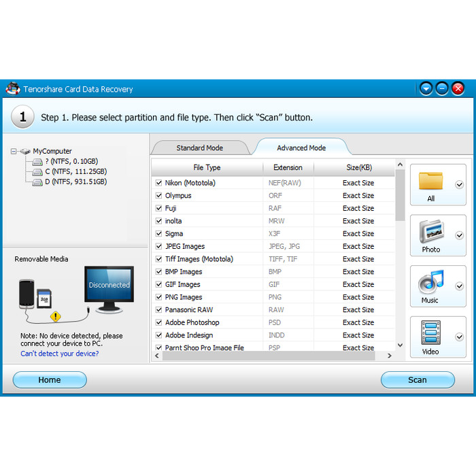Toggle the All category check mark
The image size is (476, 476).
[x=459, y=184]
